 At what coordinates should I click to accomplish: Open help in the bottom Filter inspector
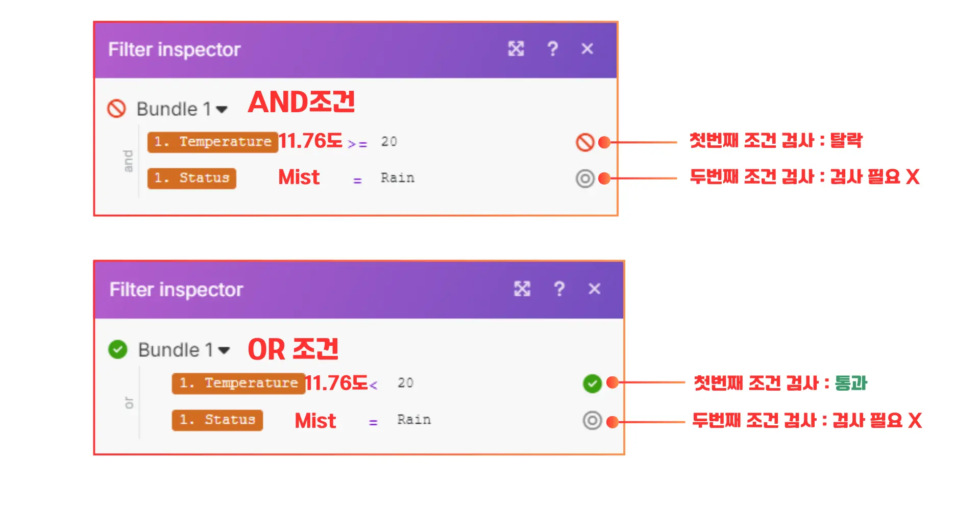(x=559, y=289)
